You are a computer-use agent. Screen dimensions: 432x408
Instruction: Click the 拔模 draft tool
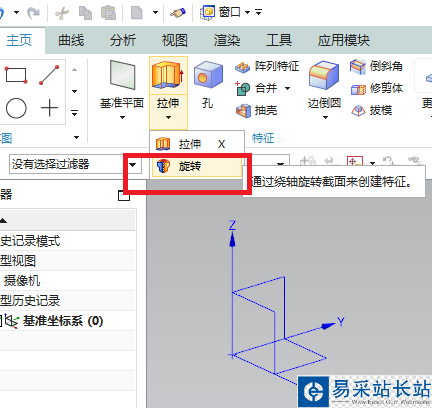(x=372, y=110)
